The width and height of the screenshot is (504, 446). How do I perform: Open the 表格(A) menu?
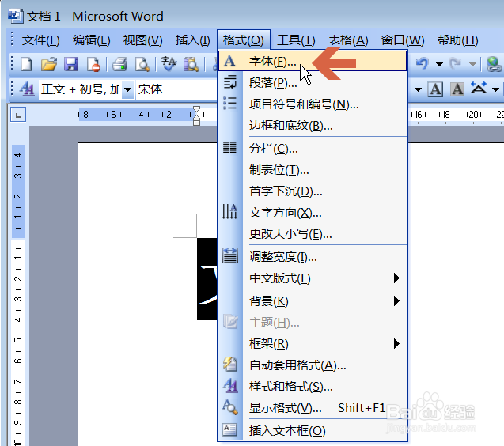(348, 40)
